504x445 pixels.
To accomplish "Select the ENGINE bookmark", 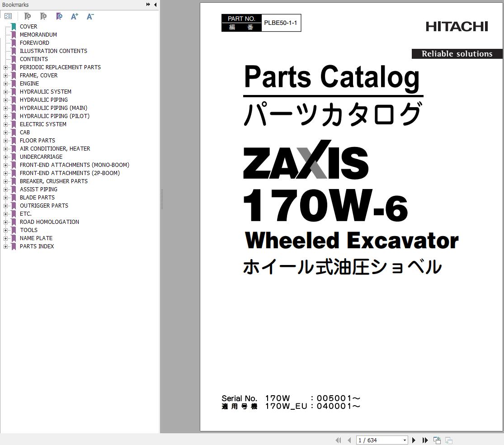I will click(29, 83).
